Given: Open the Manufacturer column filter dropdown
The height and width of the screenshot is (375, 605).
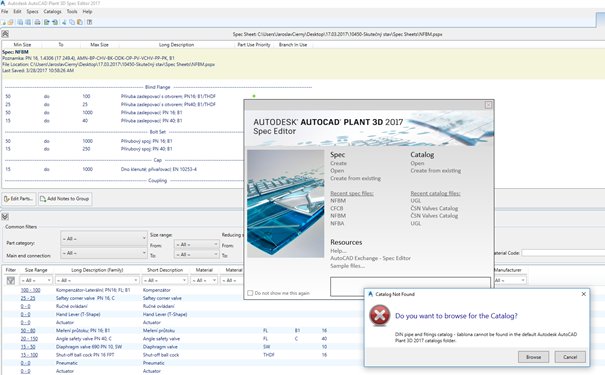Looking at the screenshot, I should 509,280.
